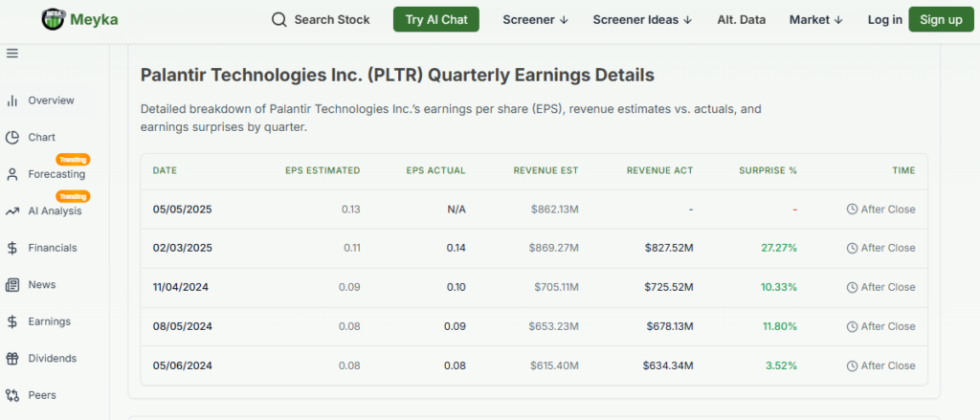The width and height of the screenshot is (980, 420).
Task: Click the Log in link
Action: (x=885, y=20)
